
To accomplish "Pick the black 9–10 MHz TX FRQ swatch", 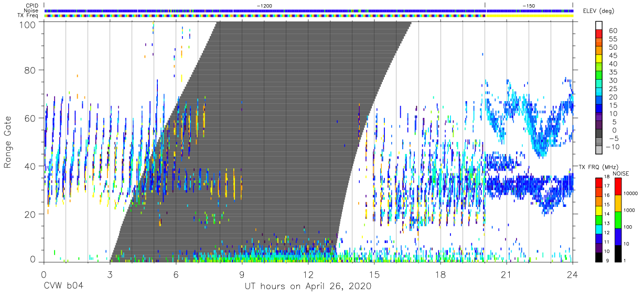I will click(x=598, y=256).
